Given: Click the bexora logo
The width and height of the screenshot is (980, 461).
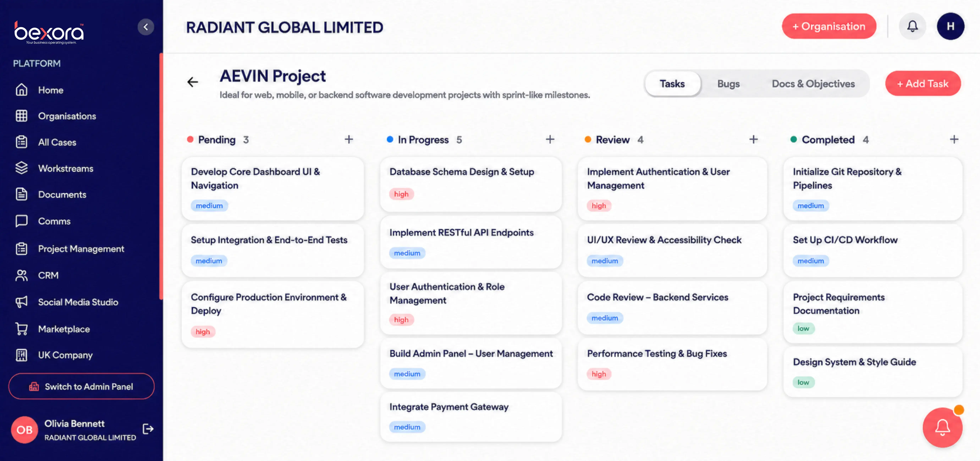Looking at the screenshot, I should click(x=49, y=32).
